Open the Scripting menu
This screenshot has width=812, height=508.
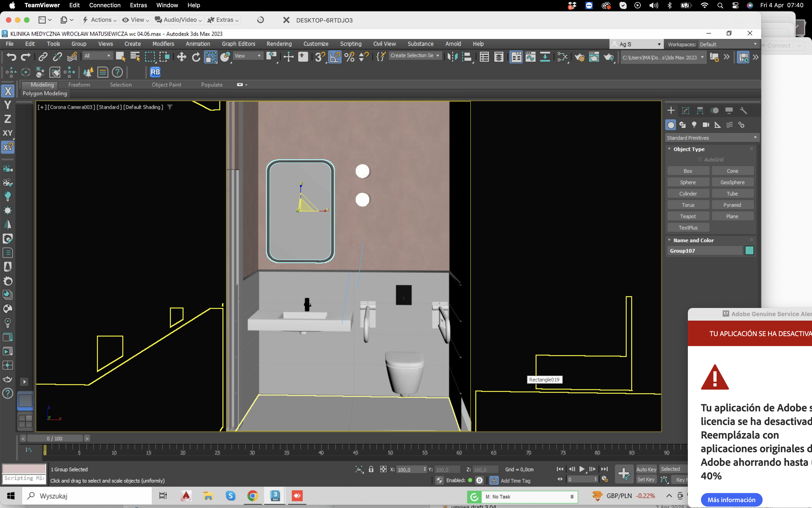coord(351,44)
